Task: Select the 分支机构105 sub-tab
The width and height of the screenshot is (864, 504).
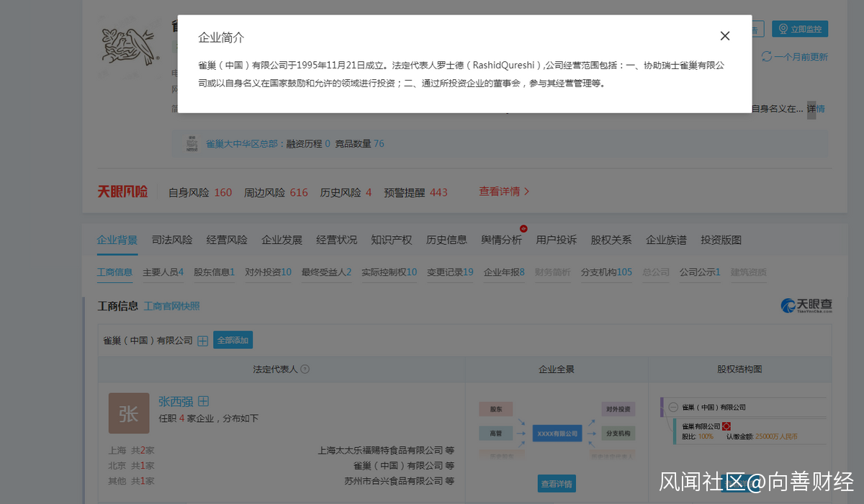Action: pyautogui.click(x=607, y=272)
